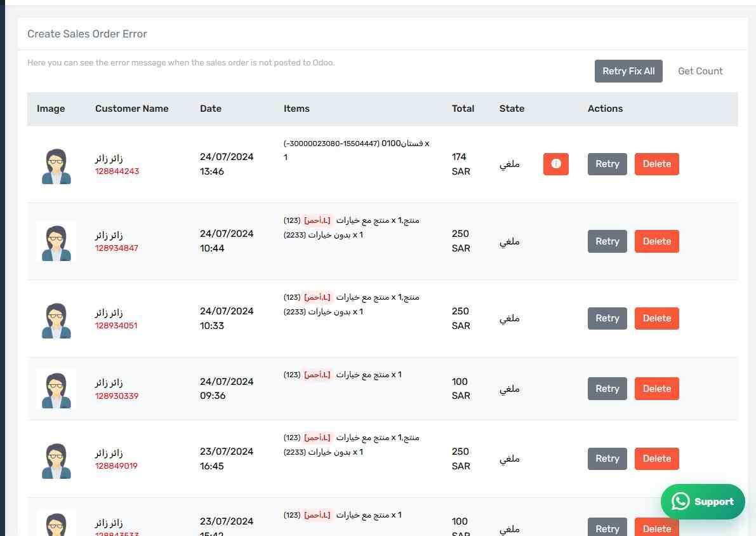Viewport: 756px width, 536px height.
Task: Click customer avatar for order 128849019
Action: [x=56, y=460]
